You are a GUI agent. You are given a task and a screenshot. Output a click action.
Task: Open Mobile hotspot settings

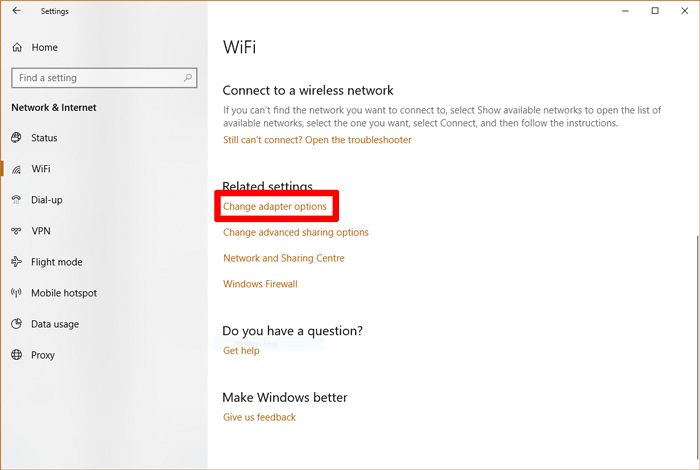pos(64,293)
